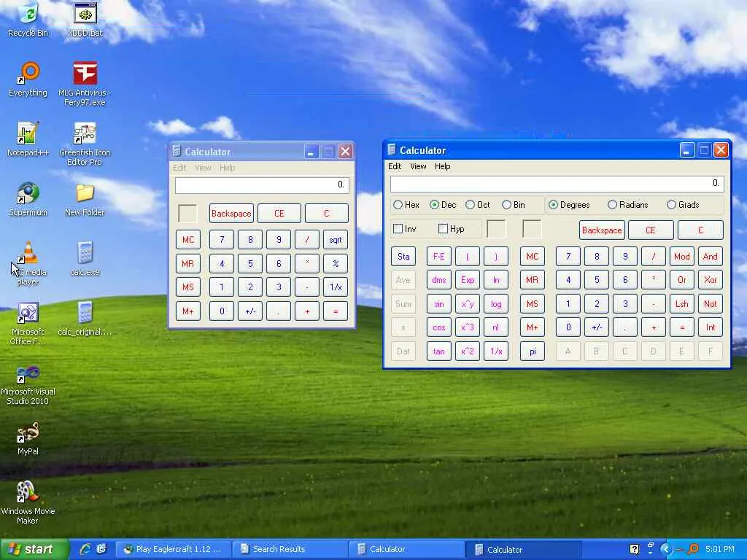Click the sin function button
This screenshot has height=560, width=747.
(438, 304)
